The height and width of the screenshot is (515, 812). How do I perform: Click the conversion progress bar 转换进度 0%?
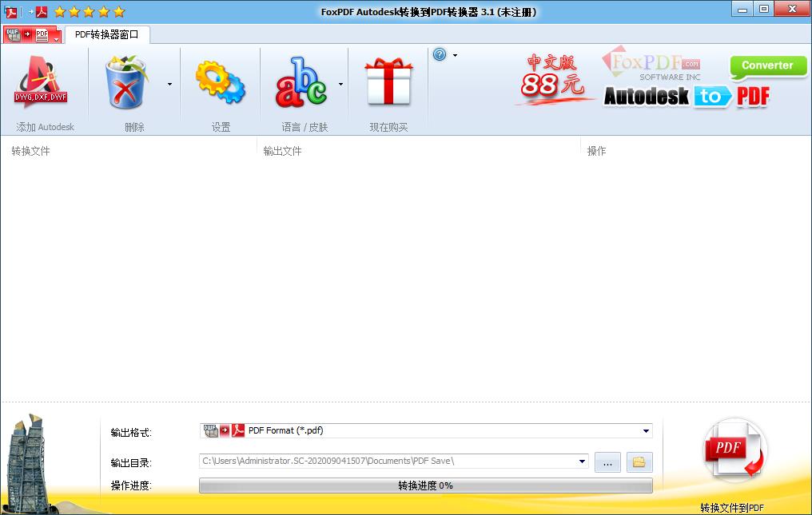click(426, 485)
